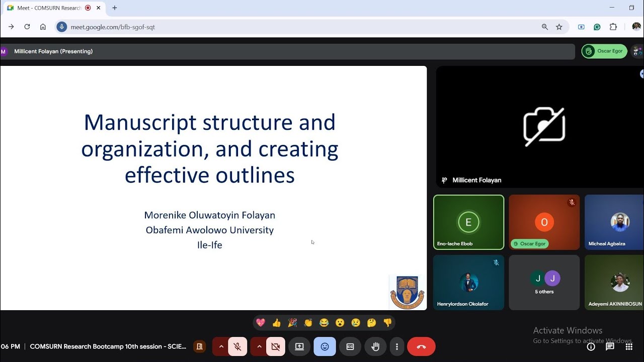Screen dimensions: 644x362
Task: Open the more options three-dot menu
Action: click(397, 346)
